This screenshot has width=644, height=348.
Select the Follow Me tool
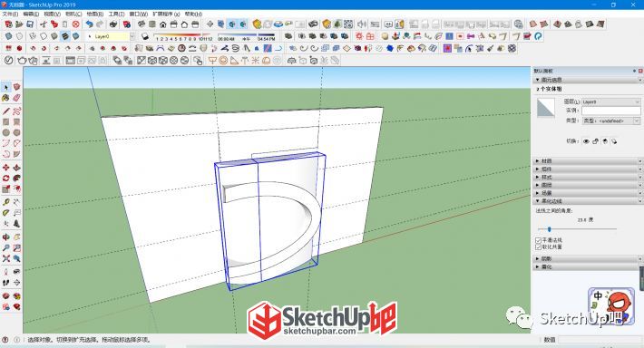point(16,179)
